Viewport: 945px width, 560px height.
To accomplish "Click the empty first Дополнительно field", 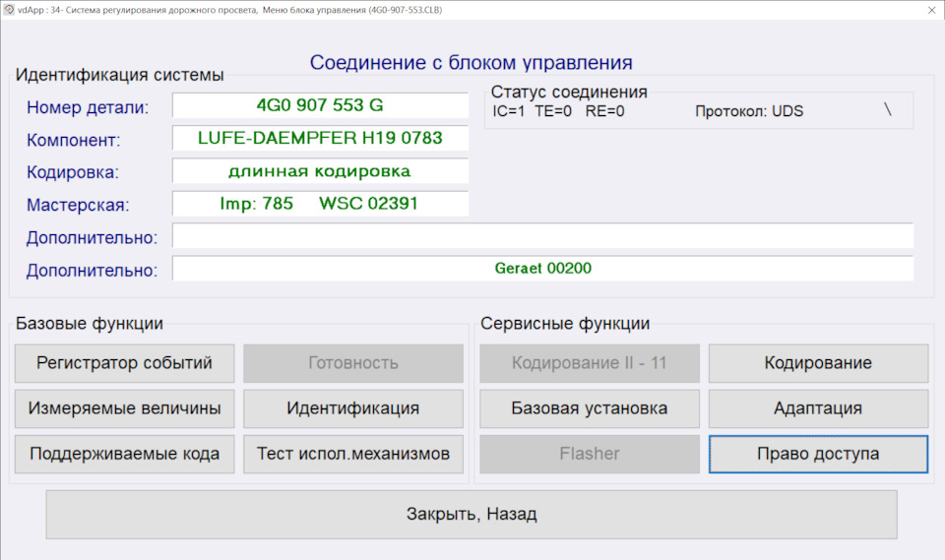I will point(542,236).
